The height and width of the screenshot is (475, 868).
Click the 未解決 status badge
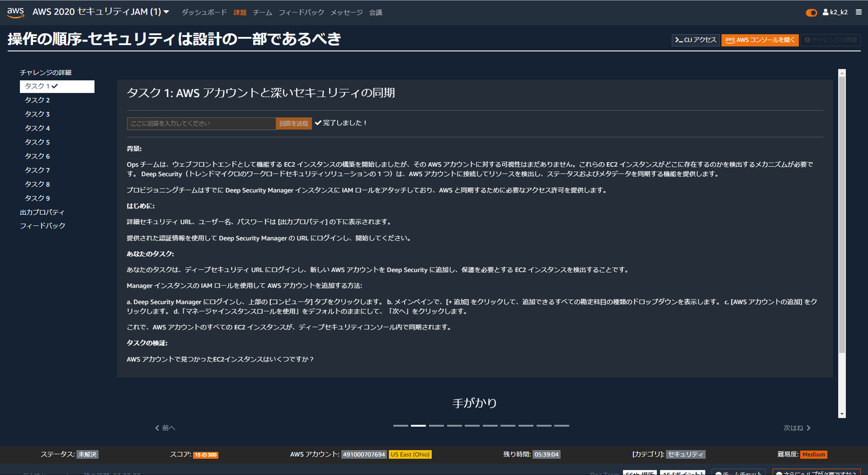87,455
